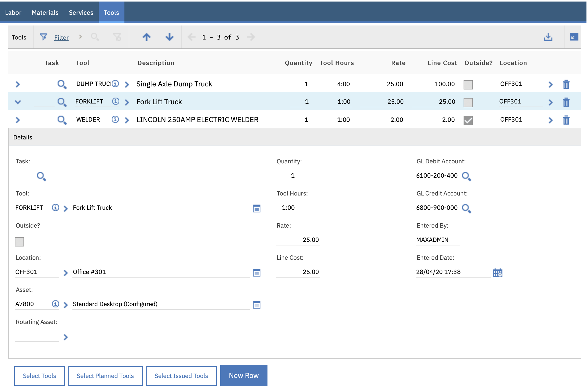The height and width of the screenshot is (391, 588).
Task: Open the Services tab
Action: (x=81, y=12)
